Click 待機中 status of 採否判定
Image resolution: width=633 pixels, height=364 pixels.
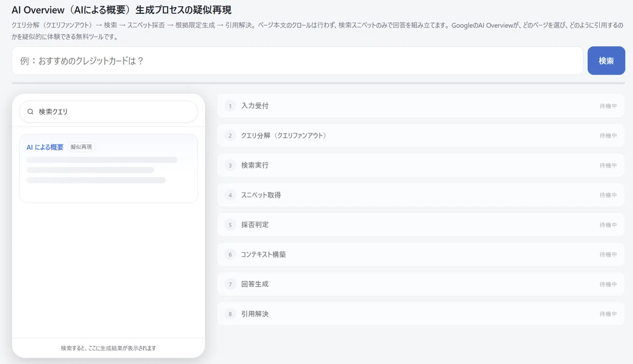608,225
